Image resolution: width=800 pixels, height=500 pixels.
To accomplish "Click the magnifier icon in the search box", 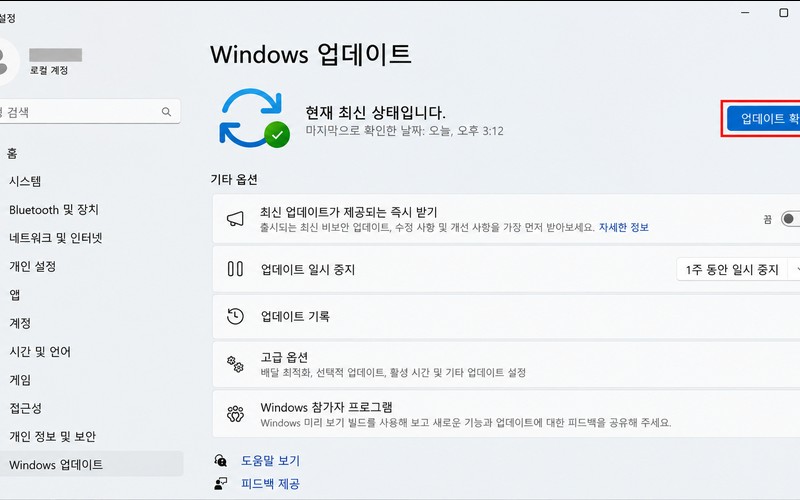I will click(166, 112).
